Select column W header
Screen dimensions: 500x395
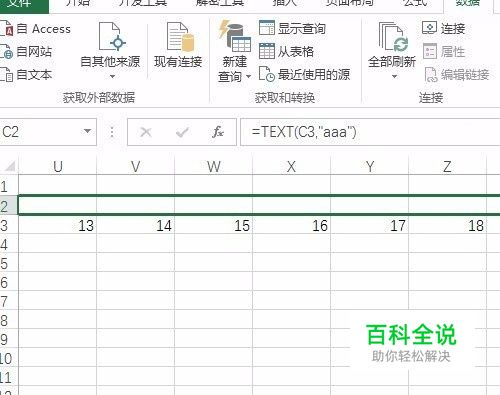tap(214, 166)
